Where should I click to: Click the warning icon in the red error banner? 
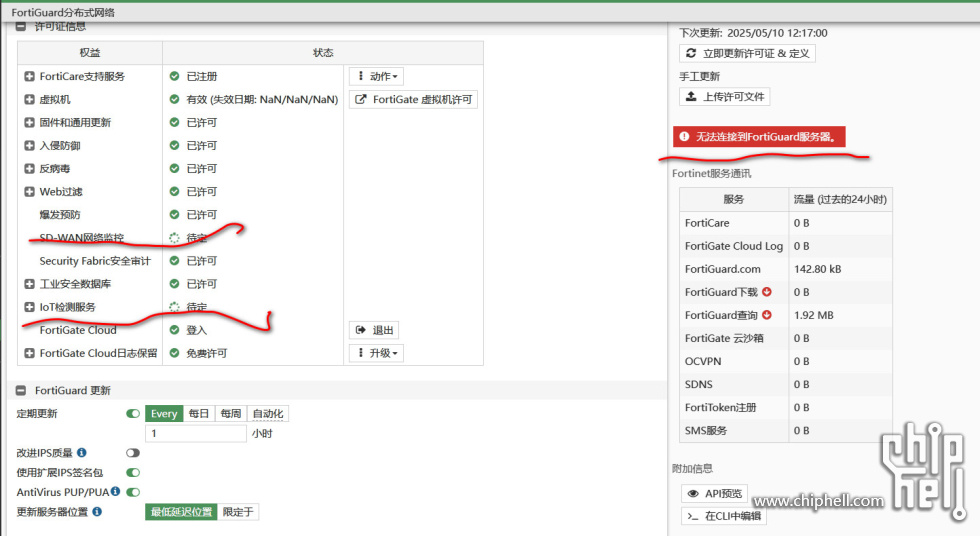(x=684, y=136)
